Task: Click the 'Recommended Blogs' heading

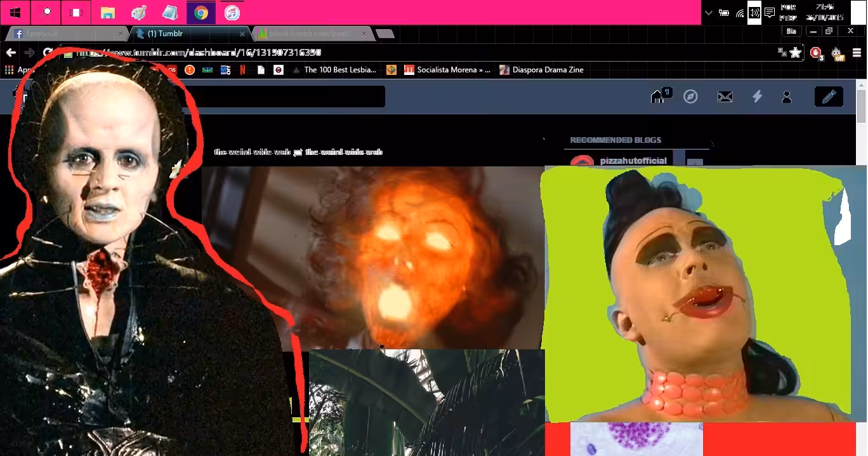Action: click(x=615, y=140)
